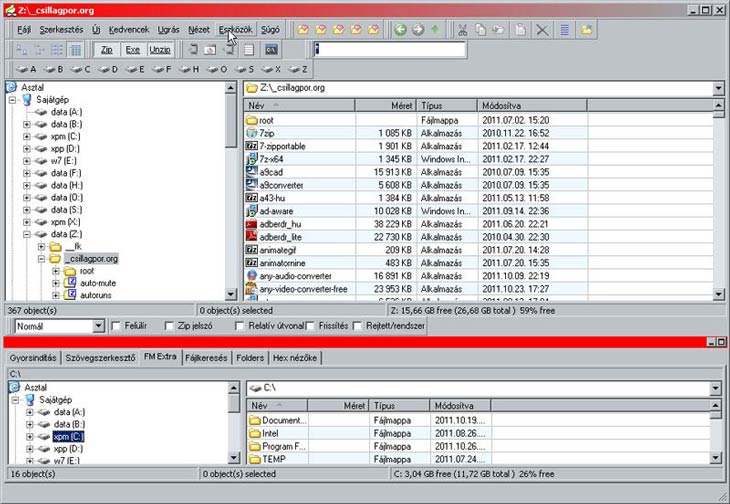Paste with the clipboard toolbar icon
730x504 pixels.
(520, 30)
